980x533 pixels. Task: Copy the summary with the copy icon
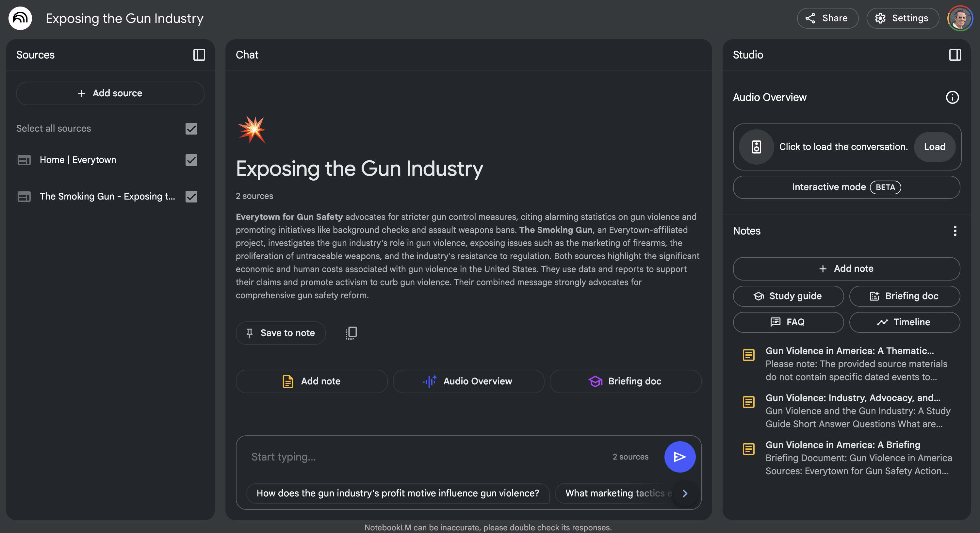pos(351,333)
